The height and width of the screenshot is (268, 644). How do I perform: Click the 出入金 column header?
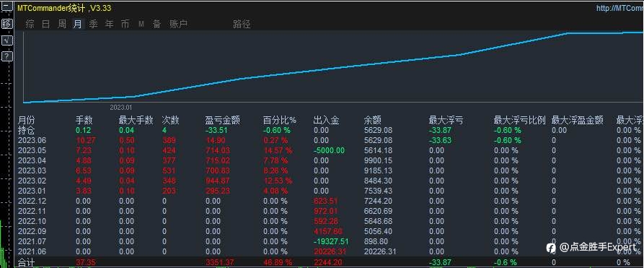click(x=326, y=120)
